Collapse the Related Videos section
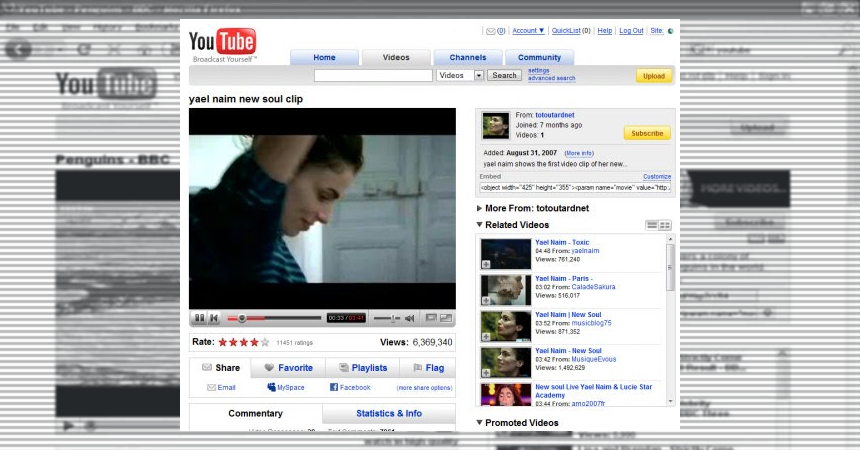The image size is (860, 450). pos(480,225)
